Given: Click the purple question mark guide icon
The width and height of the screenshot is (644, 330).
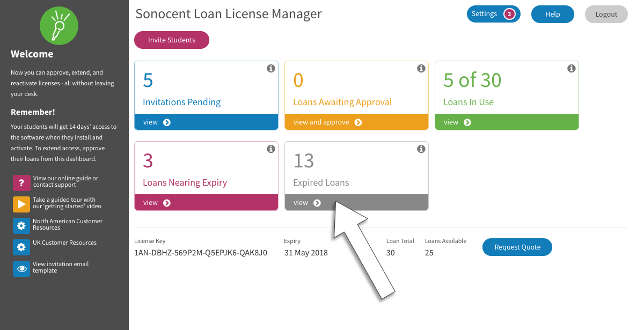Looking at the screenshot, I should [21, 183].
